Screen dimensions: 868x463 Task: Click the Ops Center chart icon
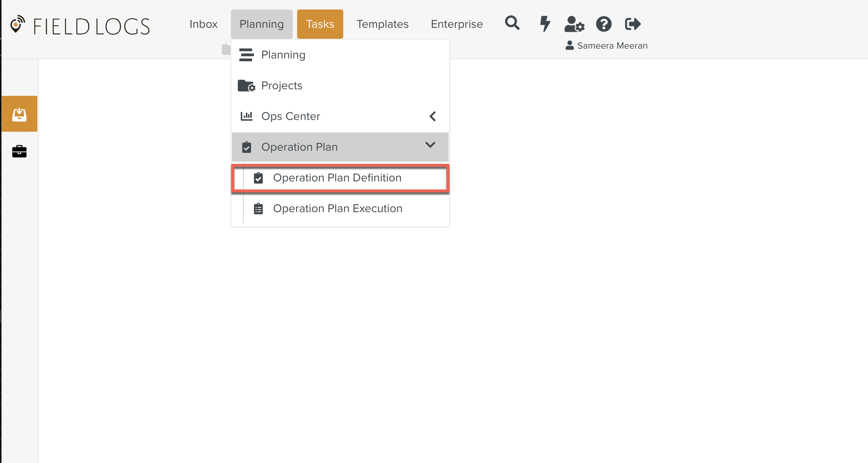coord(246,116)
